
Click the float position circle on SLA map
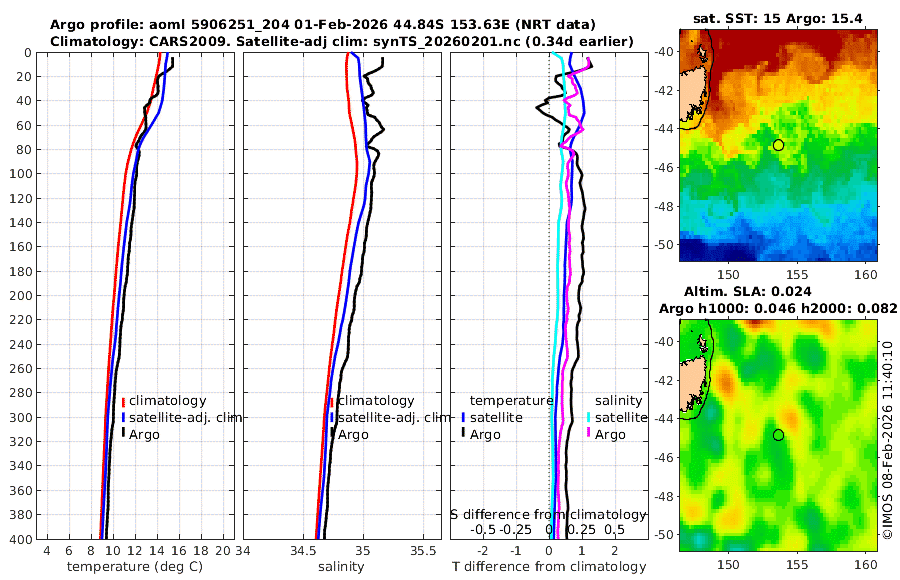(x=778, y=435)
